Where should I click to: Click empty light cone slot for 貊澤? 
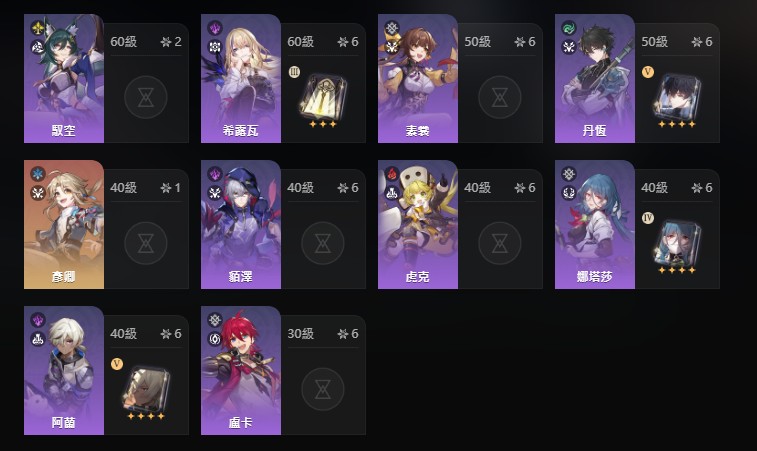click(322, 243)
